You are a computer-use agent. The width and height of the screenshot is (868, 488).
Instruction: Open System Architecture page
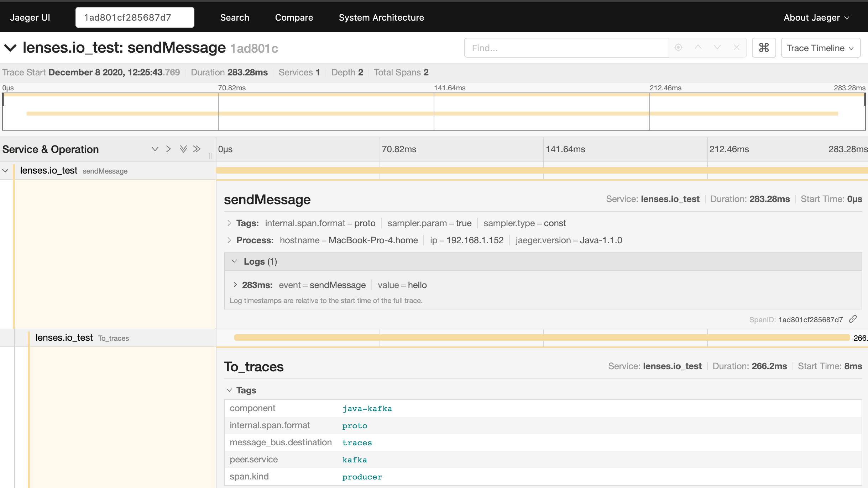pyautogui.click(x=381, y=17)
